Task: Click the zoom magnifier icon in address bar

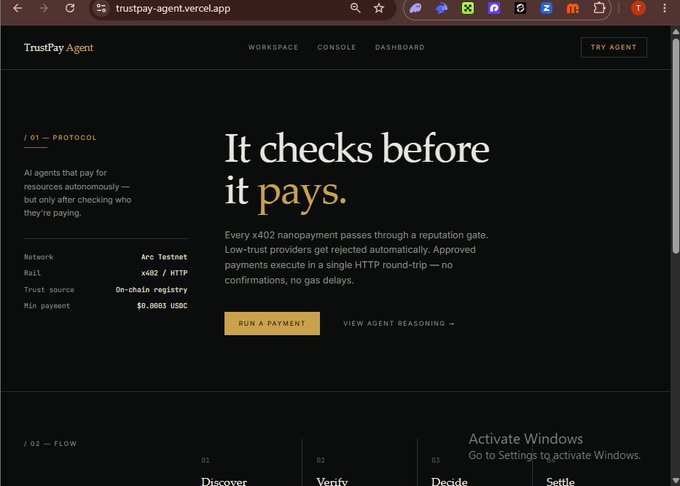Action: 355,8
